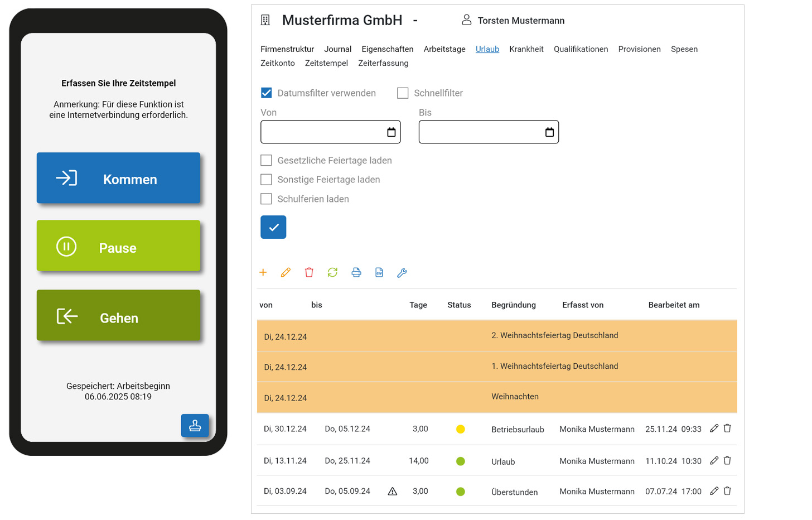Switch to the Krankheit tab
This screenshot has width=812, height=520.
coord(526,49)
